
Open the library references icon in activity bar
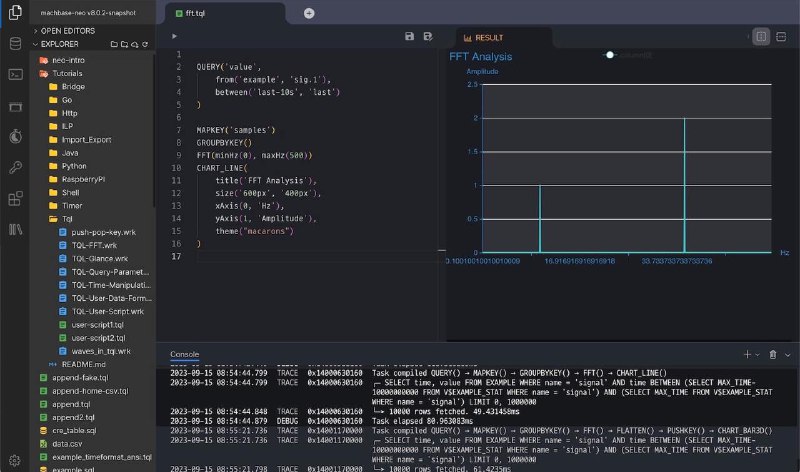[15, 230]
